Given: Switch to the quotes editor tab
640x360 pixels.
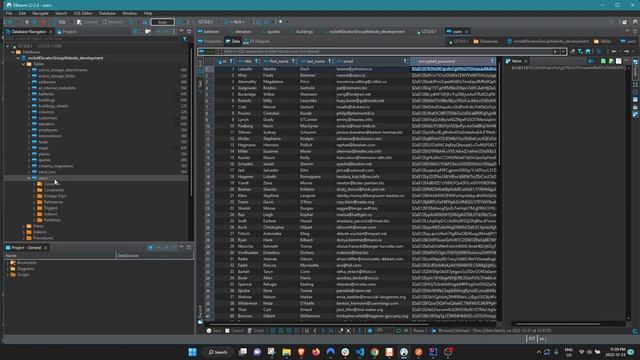Looking at the screenshot, I should point(271,32).
